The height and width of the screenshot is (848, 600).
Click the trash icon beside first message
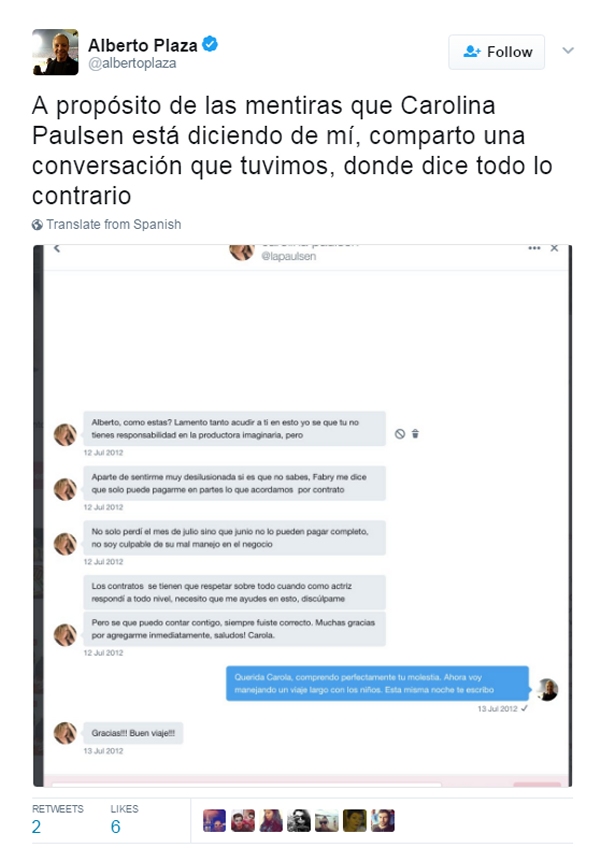415,434
